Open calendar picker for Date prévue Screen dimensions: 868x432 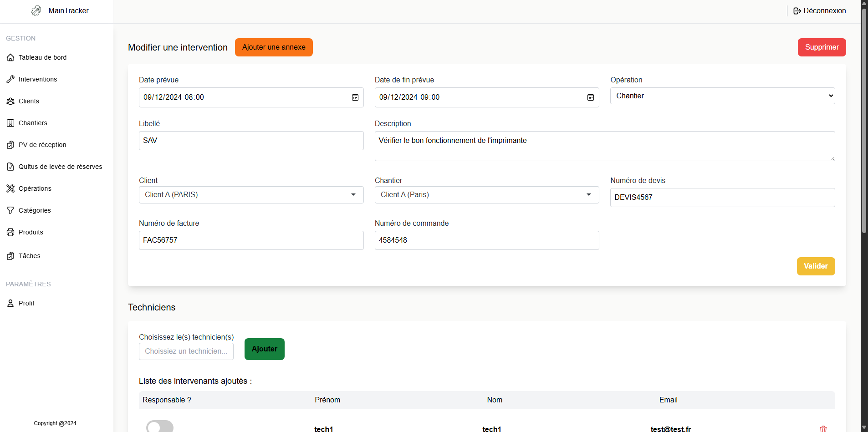click(355, 97)
